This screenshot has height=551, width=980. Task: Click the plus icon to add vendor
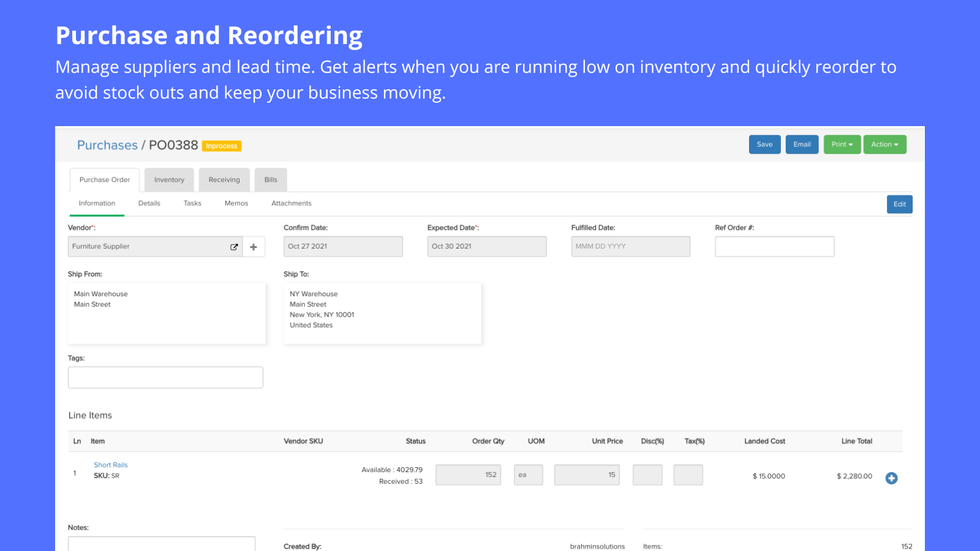pos(254,247)
